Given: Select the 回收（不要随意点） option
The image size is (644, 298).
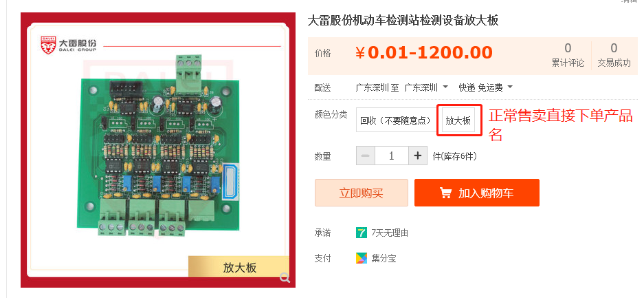Looking at the screenshot, I should point(395,120).
